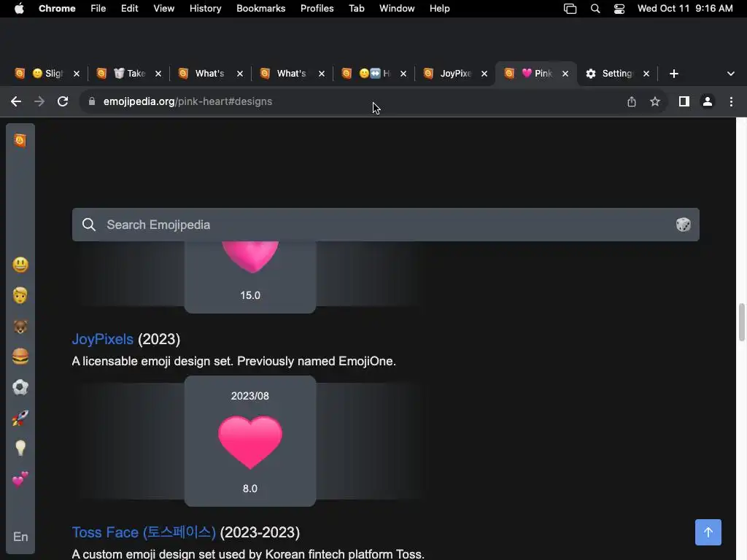Go back with the browser back arrow

(16, 101)
